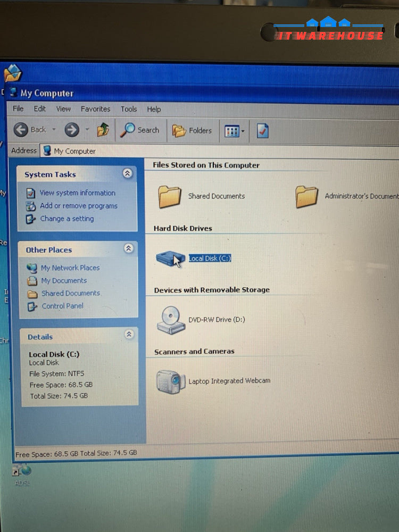Click the Address bar field
Screen dimensions: 399x532
click(x=220, y=151)
